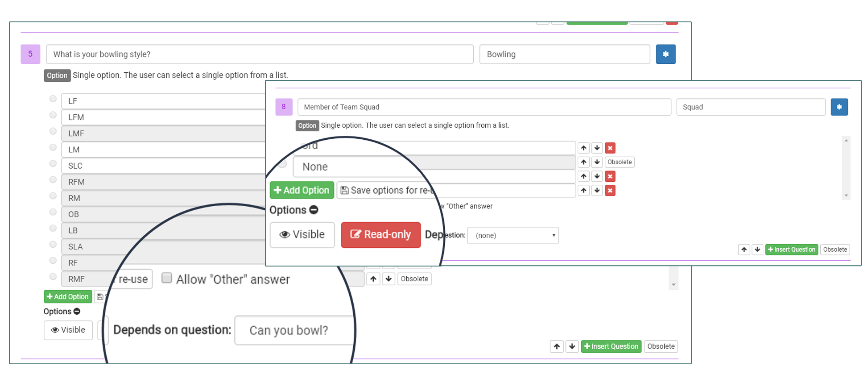This screenshot has height=379, width=868.
Task: Toggle the red Read-only button
Action: coord(380,235)
